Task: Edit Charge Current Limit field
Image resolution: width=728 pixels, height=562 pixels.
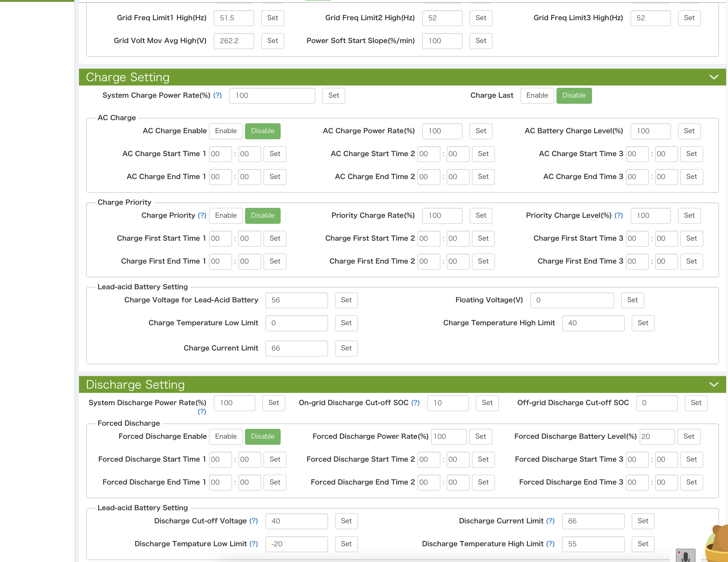Action: coord(297,348)
